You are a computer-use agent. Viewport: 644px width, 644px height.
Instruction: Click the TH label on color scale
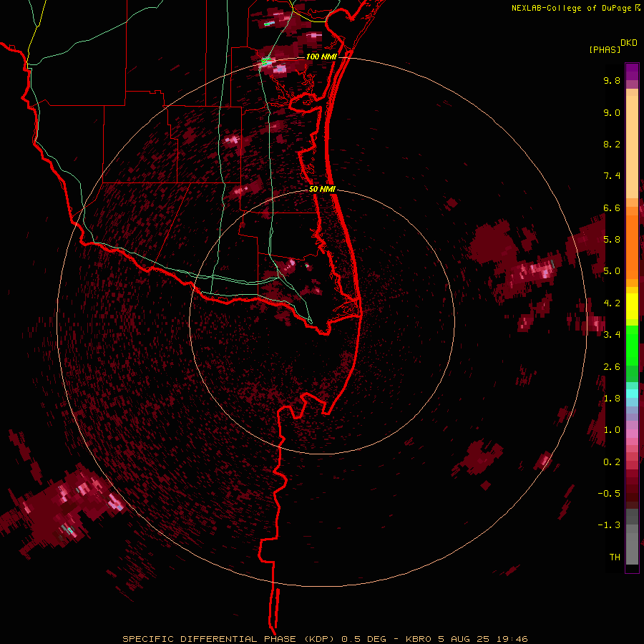coord(615,557)
